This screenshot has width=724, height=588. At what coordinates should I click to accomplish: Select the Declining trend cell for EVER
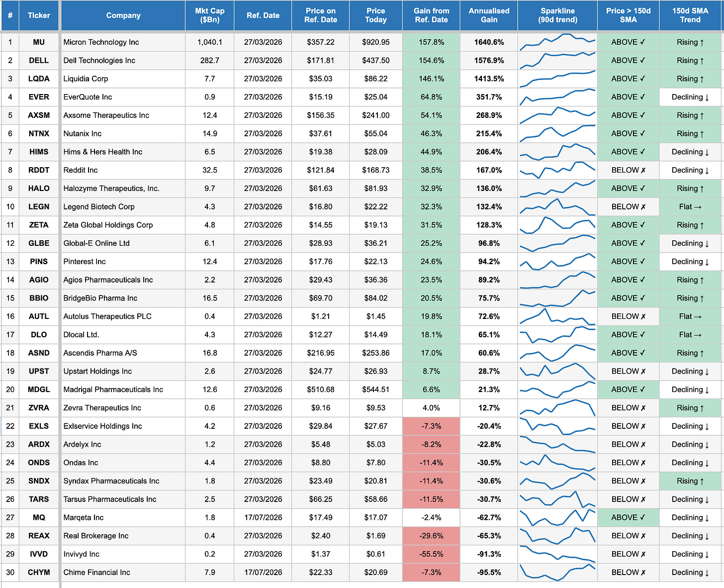[690, 97]
